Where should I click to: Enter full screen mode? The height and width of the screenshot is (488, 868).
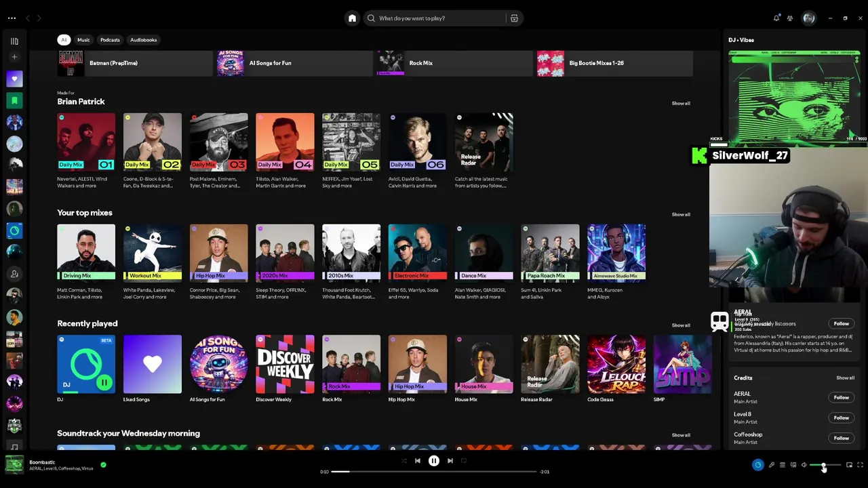[x=860, y=465]
